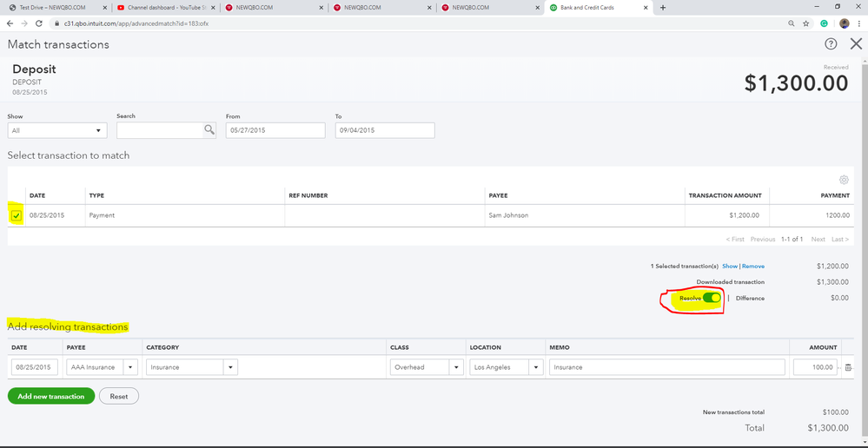This screenshot has width=868, height=448.
Task: Open the help question mark icon
Action: coord(831,44)
